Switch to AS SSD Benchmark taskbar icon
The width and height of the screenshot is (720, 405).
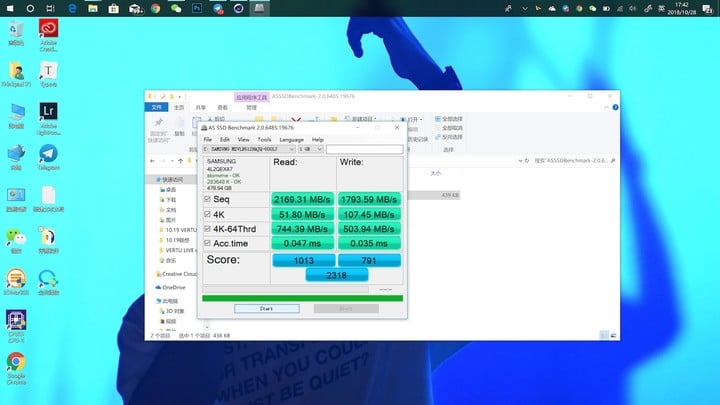click(x=259, y=8)
